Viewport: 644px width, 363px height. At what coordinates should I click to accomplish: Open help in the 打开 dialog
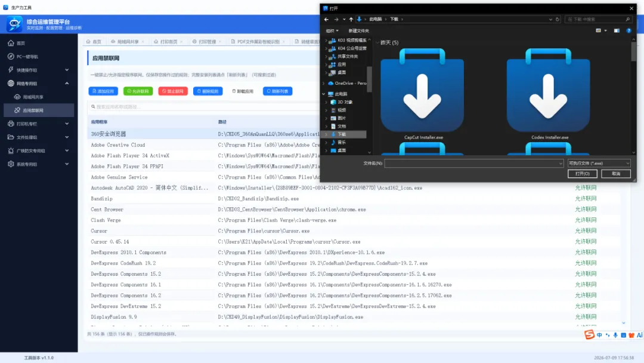(628, 31)
